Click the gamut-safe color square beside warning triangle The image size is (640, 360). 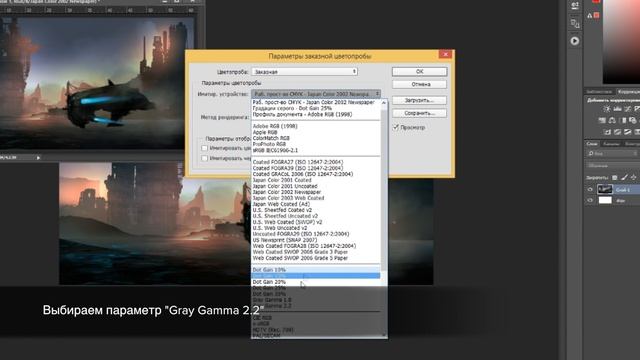pos(596,15)
